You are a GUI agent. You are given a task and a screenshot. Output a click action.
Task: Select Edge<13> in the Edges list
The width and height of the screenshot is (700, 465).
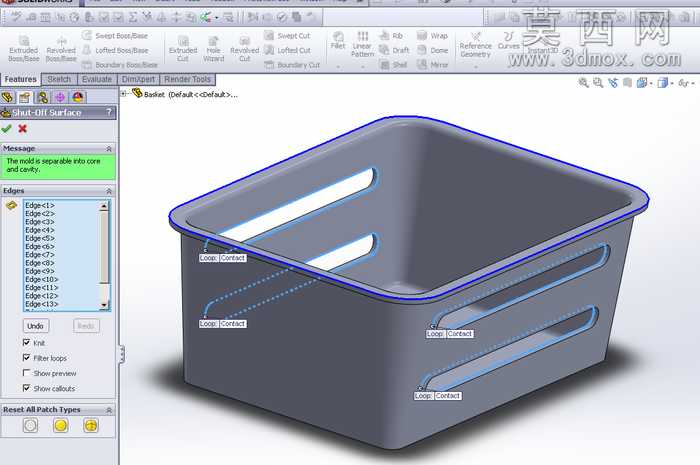(x=42, y=304)
